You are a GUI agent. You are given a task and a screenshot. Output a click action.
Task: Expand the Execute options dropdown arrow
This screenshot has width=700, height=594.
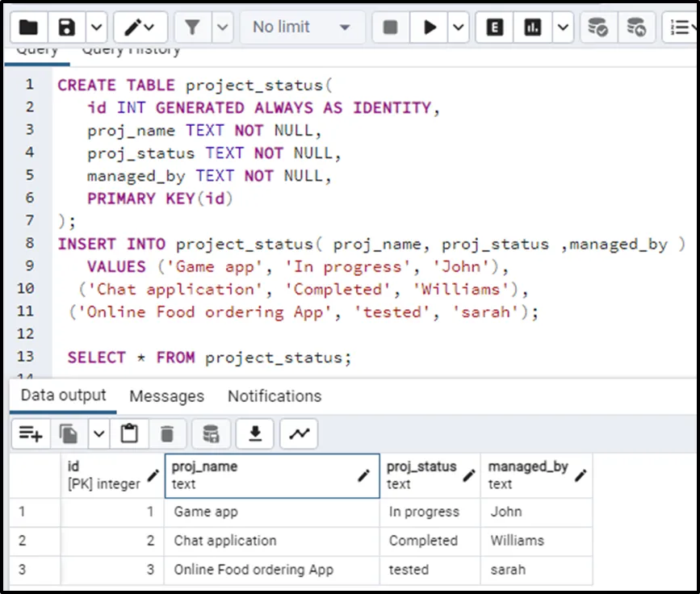tap(458, 27)
